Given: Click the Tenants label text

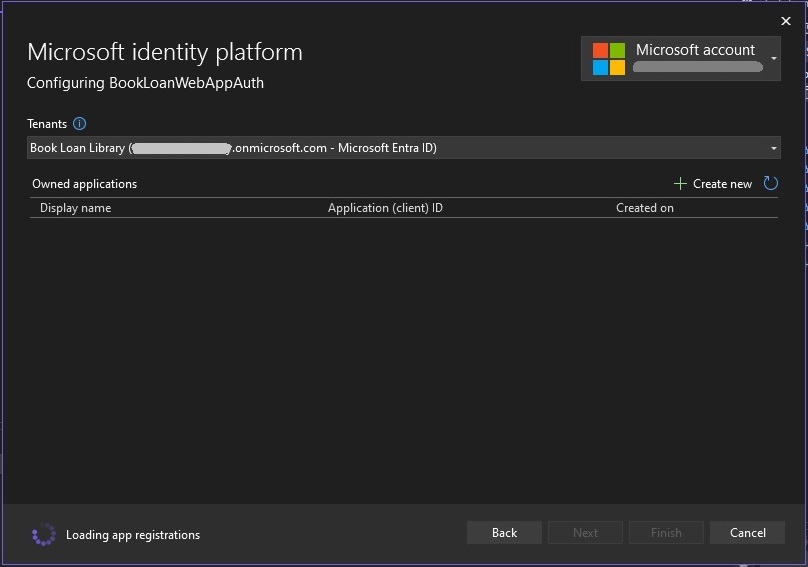Looking at the screenshot, I should click(47, 124).
